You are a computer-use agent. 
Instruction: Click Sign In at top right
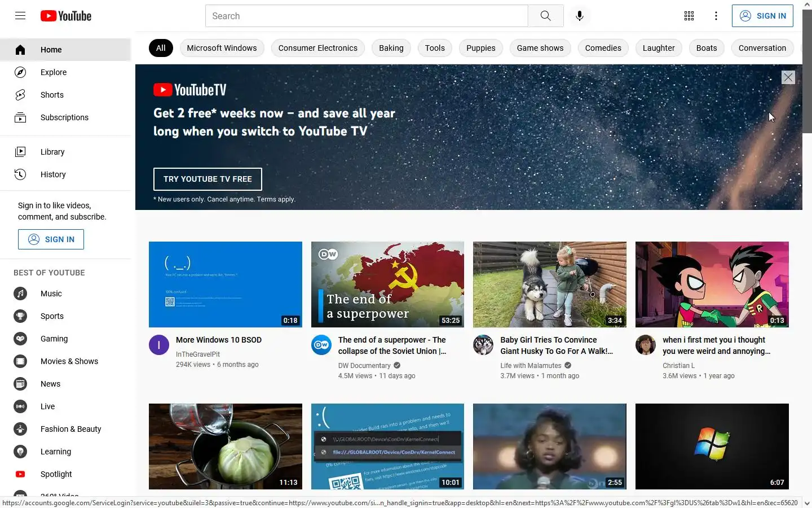tap(762, 16)
